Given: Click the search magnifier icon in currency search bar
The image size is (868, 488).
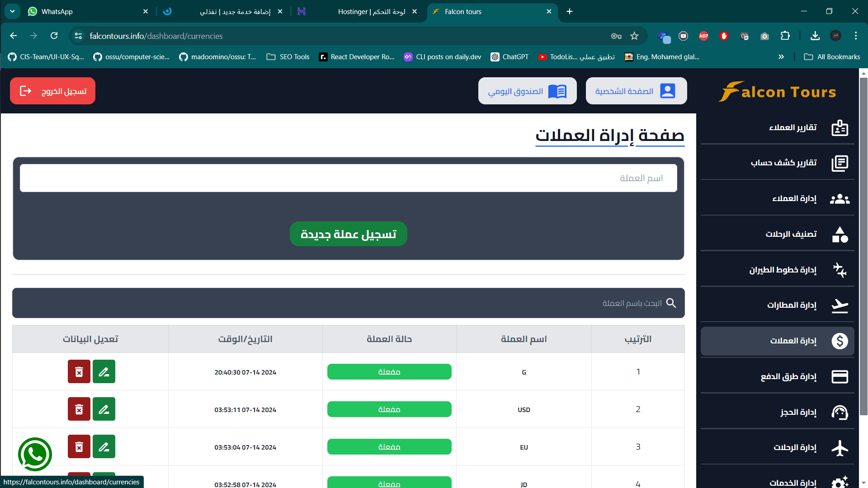Looking at the screenshot, I should pyautogui.click(x=671, y=303).
